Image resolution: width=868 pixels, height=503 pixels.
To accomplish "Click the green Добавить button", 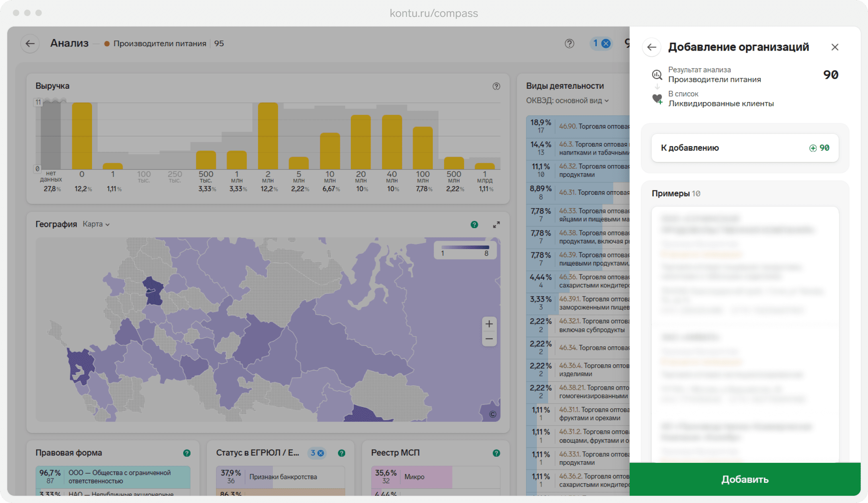I will 745,479.
